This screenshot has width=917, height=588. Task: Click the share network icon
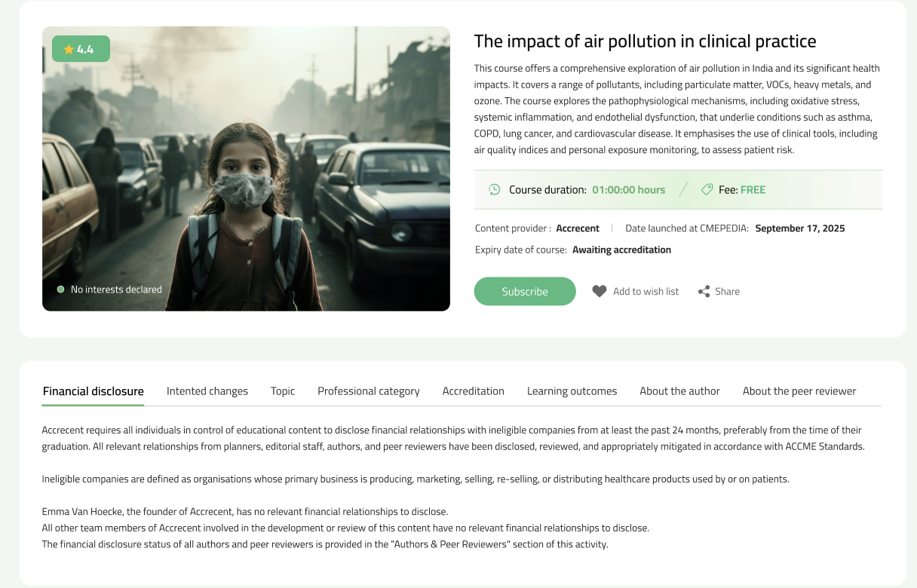pyautogui.click(x=704, y=291)
